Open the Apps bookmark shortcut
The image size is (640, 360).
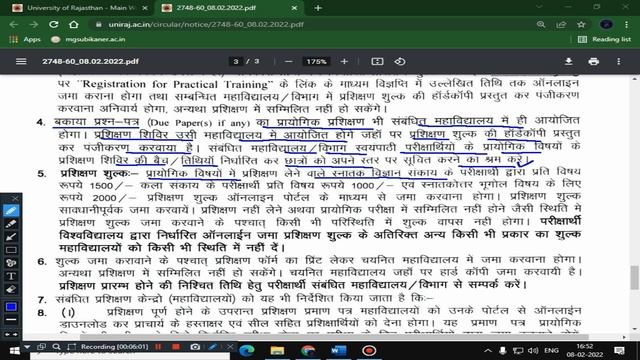pos(25,39)
